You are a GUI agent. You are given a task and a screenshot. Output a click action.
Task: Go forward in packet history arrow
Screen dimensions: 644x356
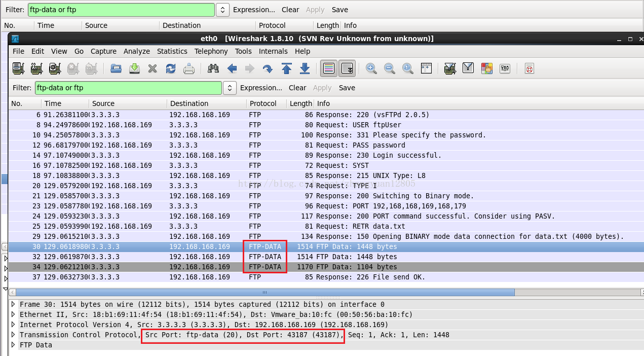pos(250,68)
